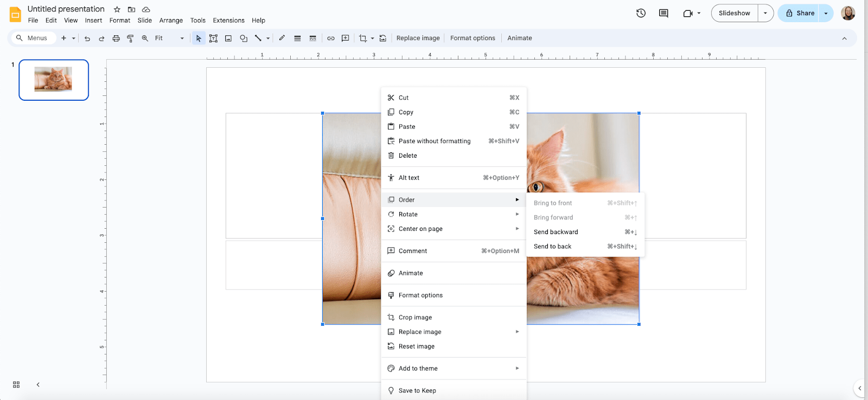Screen dimensions: 868x400
Task: Click the grid view icon
Action: tap(16, 384)
